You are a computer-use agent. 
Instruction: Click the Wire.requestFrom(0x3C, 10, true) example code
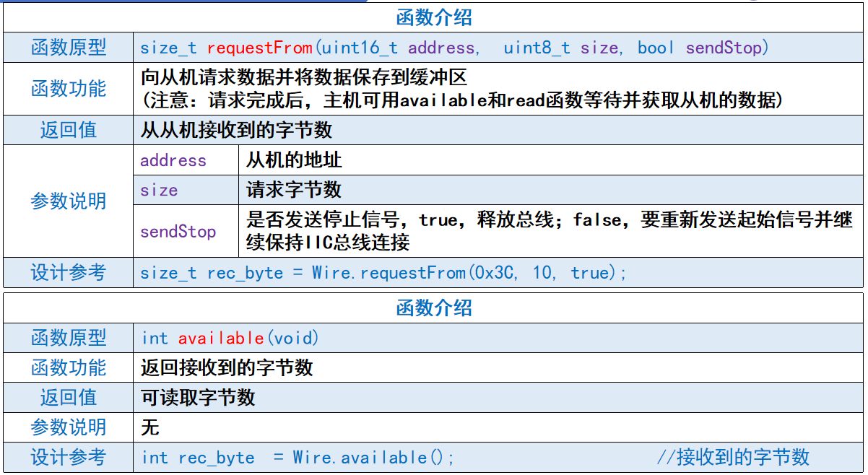click(383, 273)
